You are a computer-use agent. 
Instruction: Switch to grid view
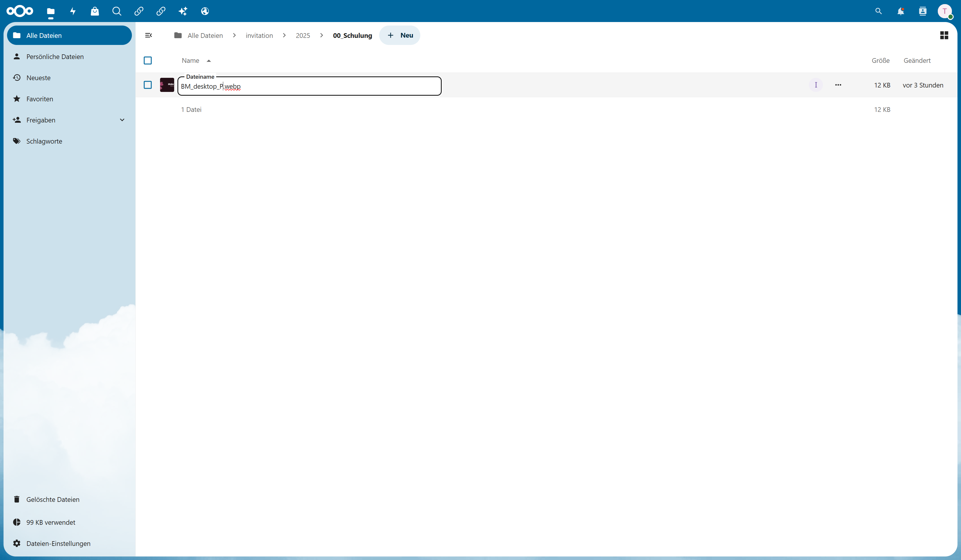944,36
